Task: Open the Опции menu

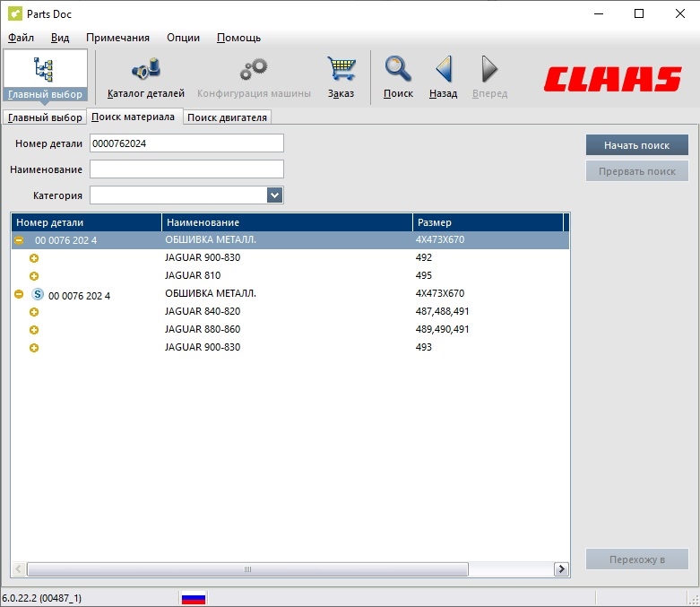Action: [x=183, y=38]
